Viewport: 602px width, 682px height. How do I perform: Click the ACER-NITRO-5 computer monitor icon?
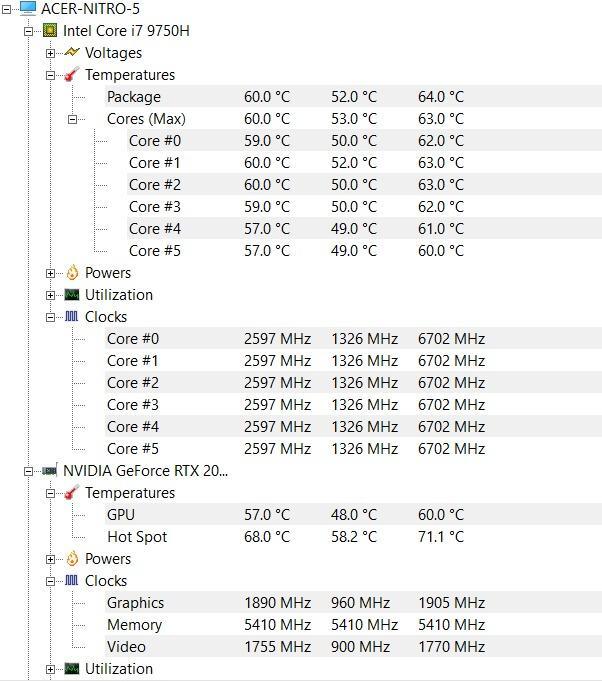click(x=28, y=8)
